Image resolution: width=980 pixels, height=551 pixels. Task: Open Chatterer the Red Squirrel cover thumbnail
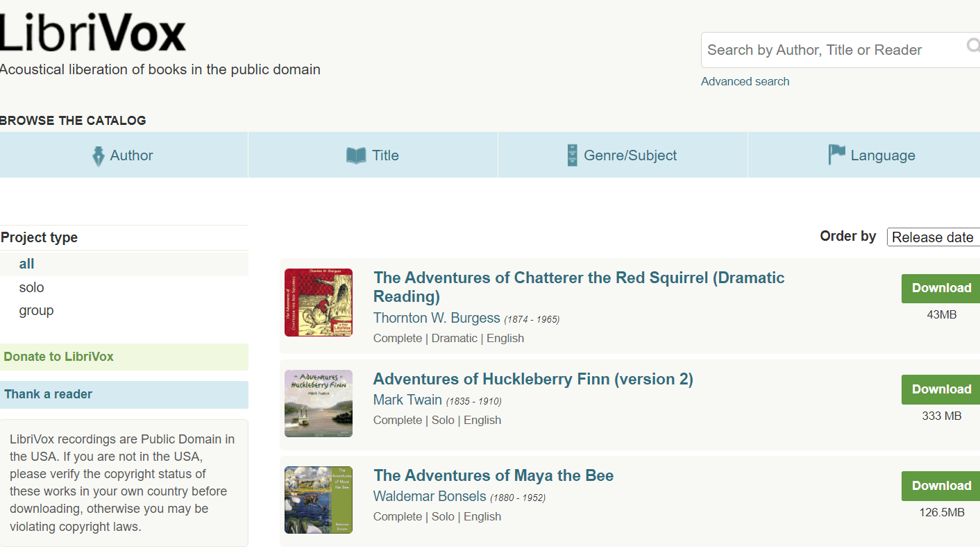coord(319,303)
